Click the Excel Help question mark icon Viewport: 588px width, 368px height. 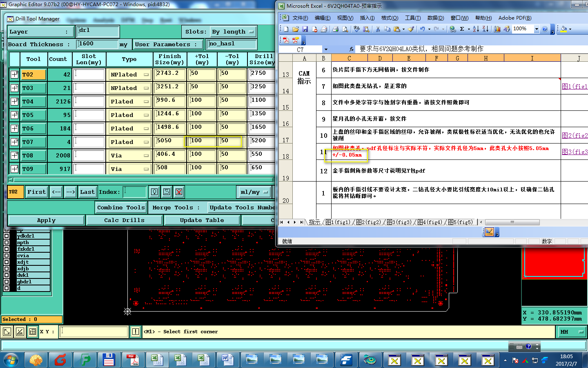545,29
